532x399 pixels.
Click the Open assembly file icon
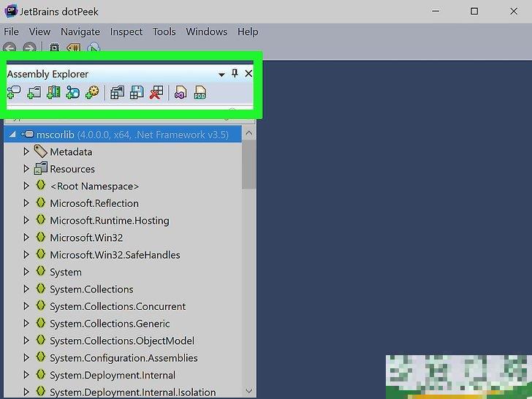pyautogui.click(x=14, y=93)
